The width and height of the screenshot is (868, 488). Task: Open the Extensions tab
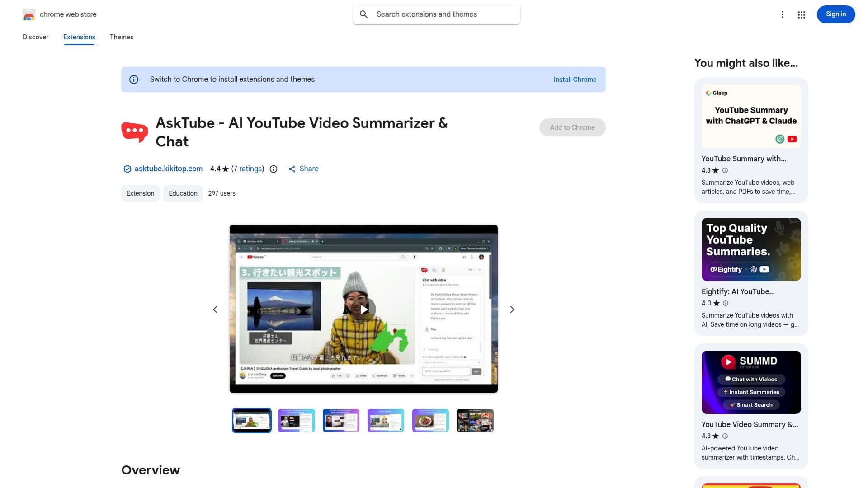[x=79, y=37]
